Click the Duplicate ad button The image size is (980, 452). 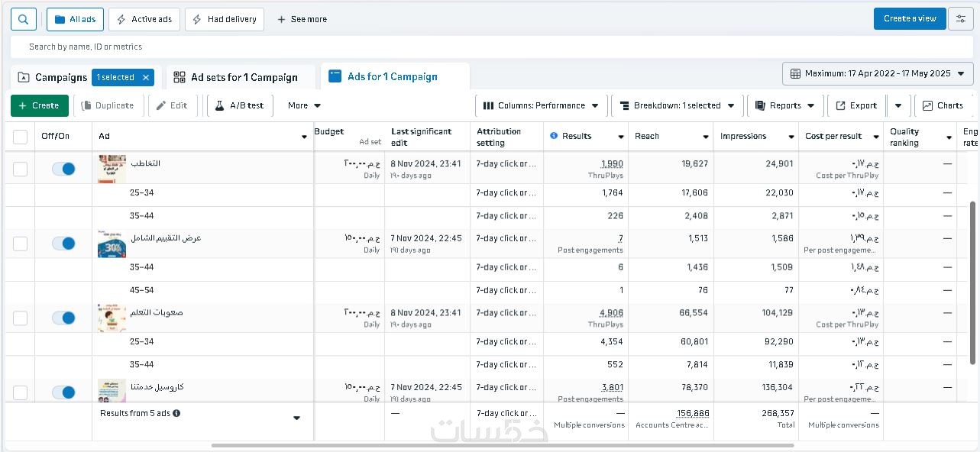[x=108, y=105]
